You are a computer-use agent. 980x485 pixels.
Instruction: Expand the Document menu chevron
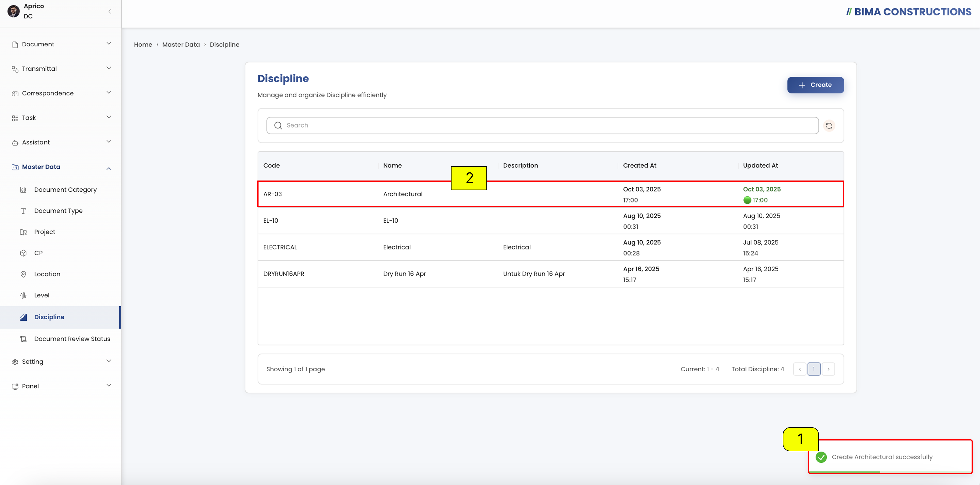pos(109,43)
